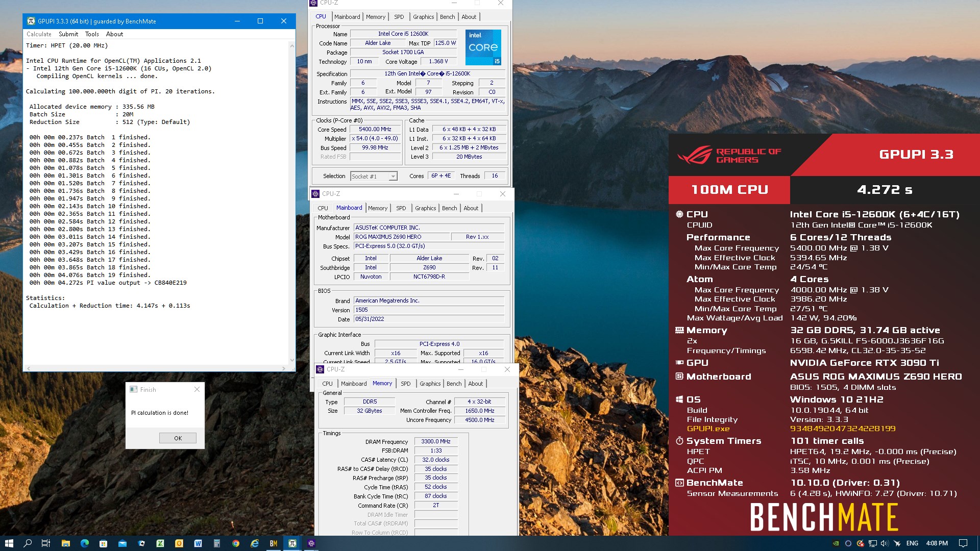Select Mainboard tab in bottom CPU-Z window
The image size is (980, 551).
[354, 384]
